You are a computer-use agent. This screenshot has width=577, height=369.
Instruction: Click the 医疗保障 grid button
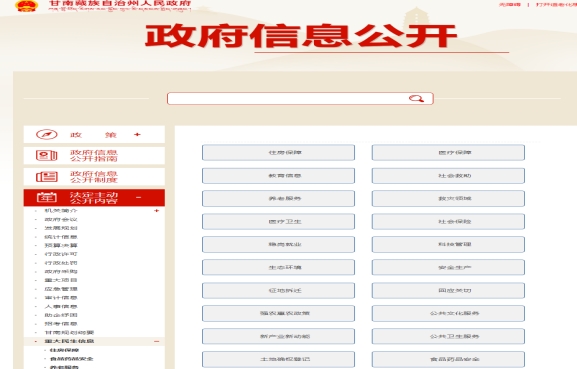tap(448, 153)
